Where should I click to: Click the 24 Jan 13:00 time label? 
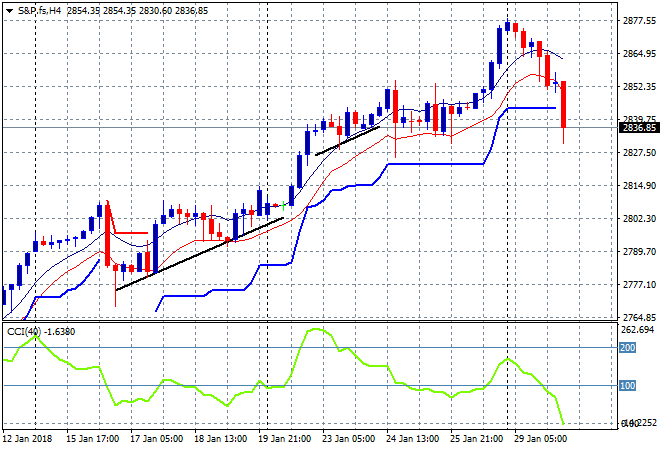point(412,439)
